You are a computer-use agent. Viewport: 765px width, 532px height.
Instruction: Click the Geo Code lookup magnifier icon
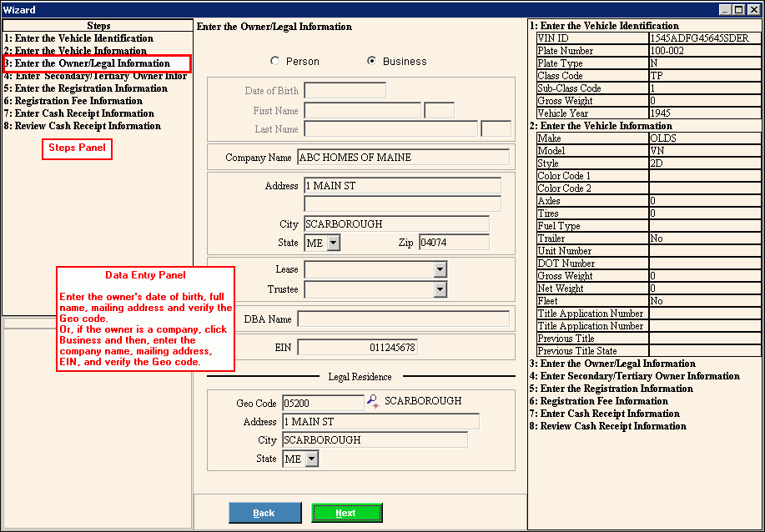[x=373, y=402]
